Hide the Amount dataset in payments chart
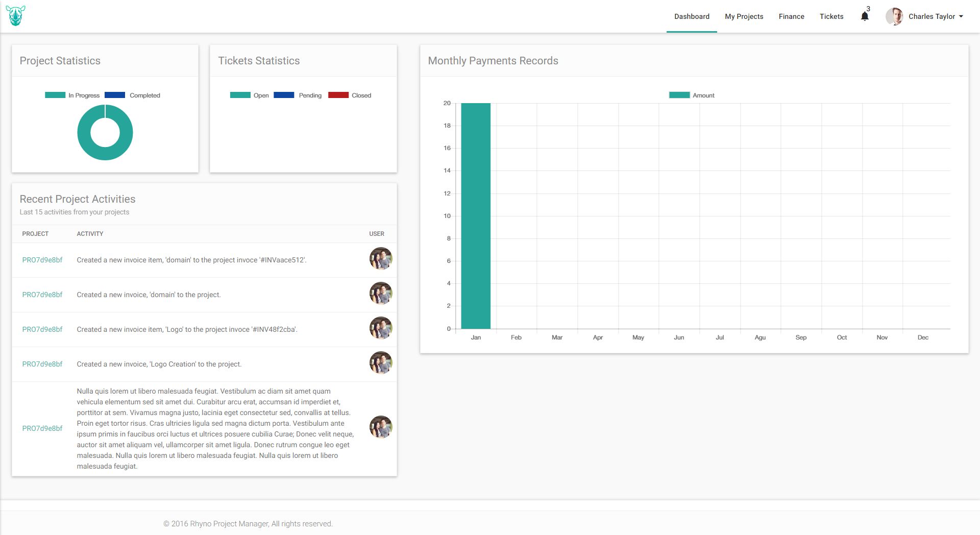The image size is (980, 535). (x=692, y=95)
